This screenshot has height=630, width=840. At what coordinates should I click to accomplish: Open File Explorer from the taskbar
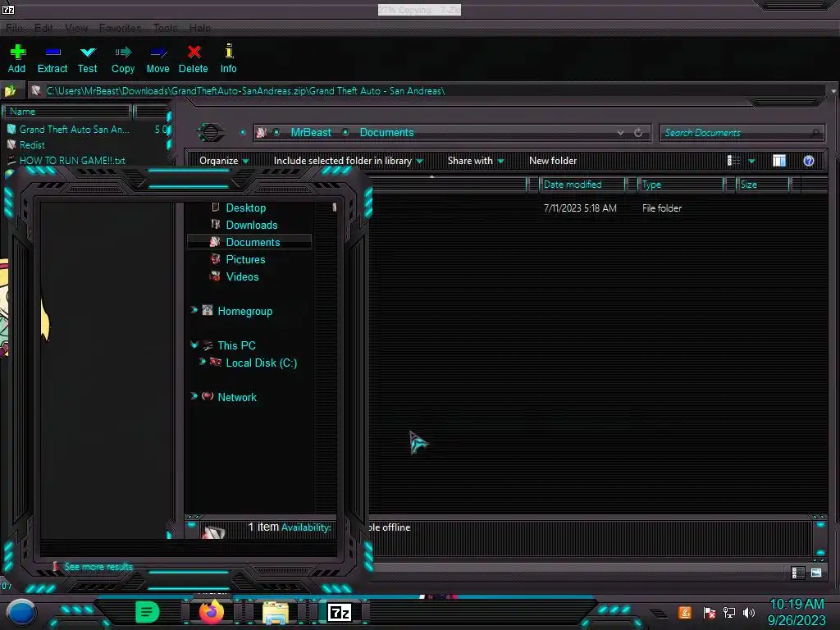(x=276, y=613)
